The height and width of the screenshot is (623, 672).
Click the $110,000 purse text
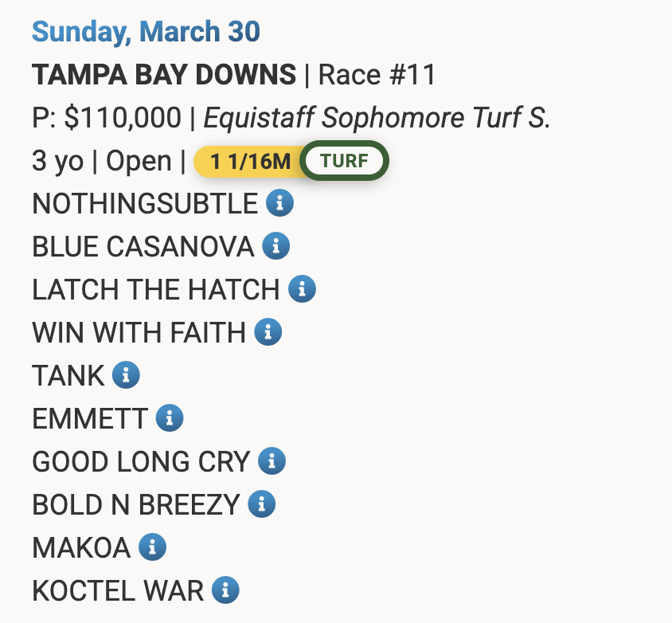(x=122, y=118)
